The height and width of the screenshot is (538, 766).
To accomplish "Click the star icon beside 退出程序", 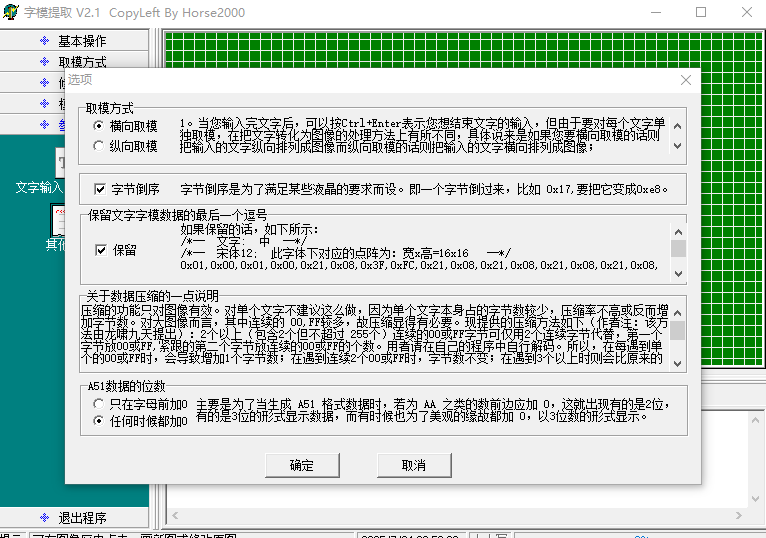I will point(43,517).
